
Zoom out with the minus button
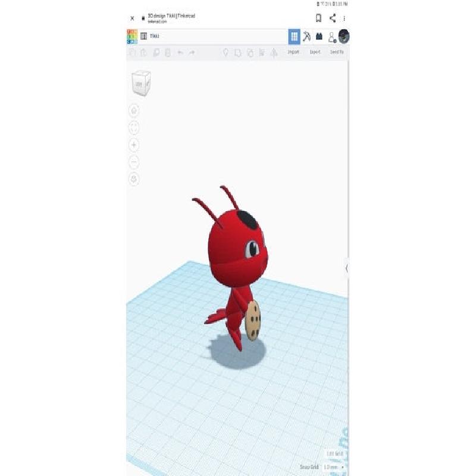click(134, 162)
